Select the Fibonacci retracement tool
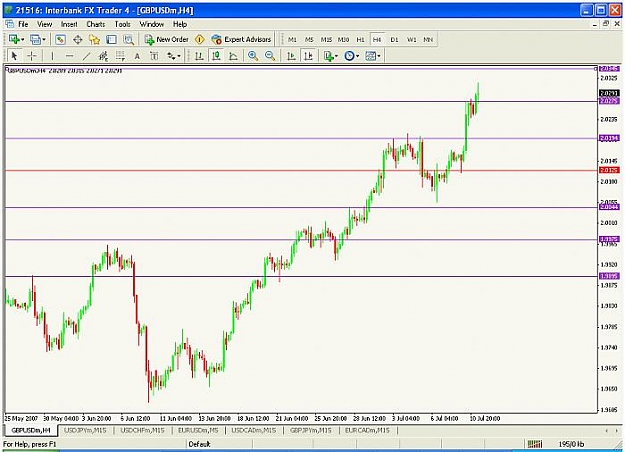The height and width of the screenshot is (452, 625). tap(120, 56)
